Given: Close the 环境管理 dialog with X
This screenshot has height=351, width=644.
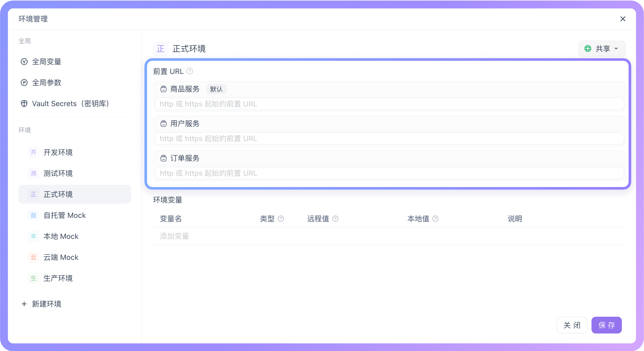Looking at the screenshot, I should coord(623,19).
